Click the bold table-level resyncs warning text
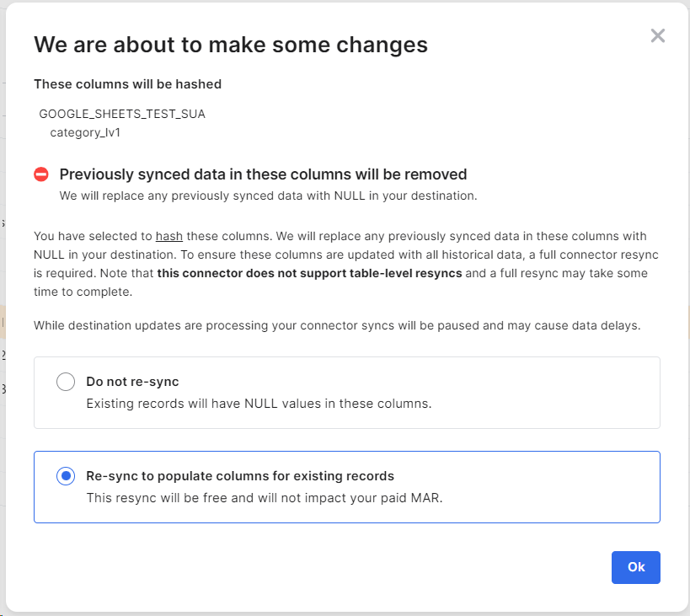 pyautogui.click(x=309, y=273)
